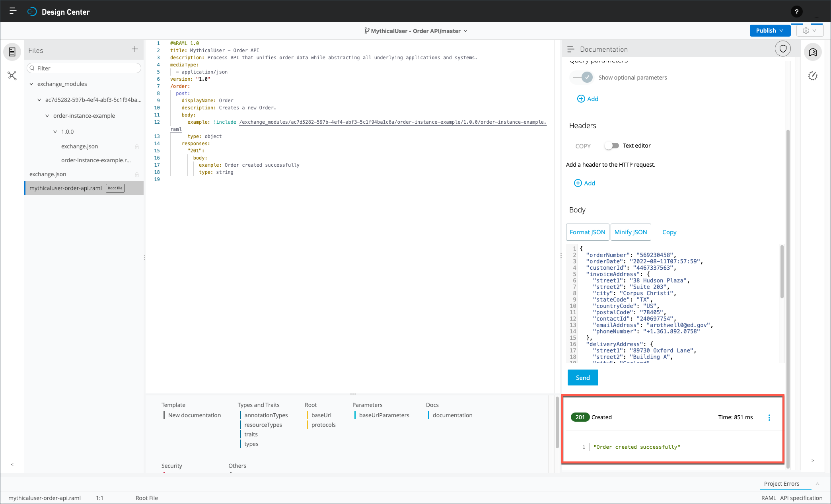This screenshot has width=831, height=504.
Task: Send the API request
Action: (583, 378)
